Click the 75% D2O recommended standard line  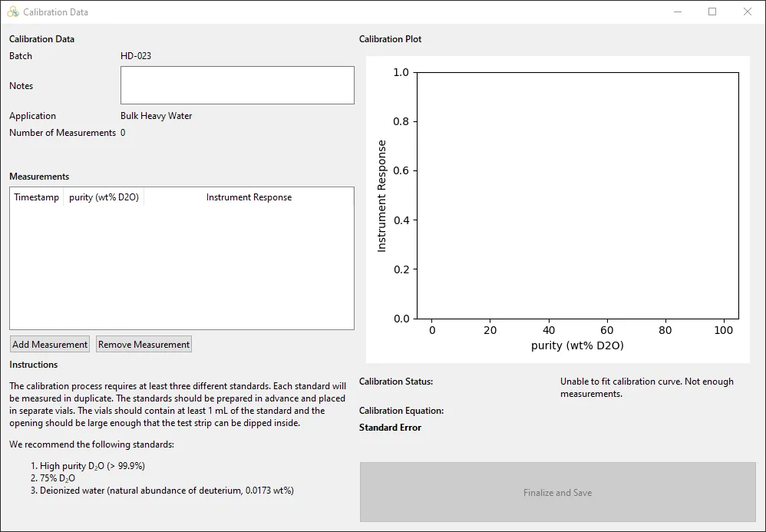(x=58, y=478)
